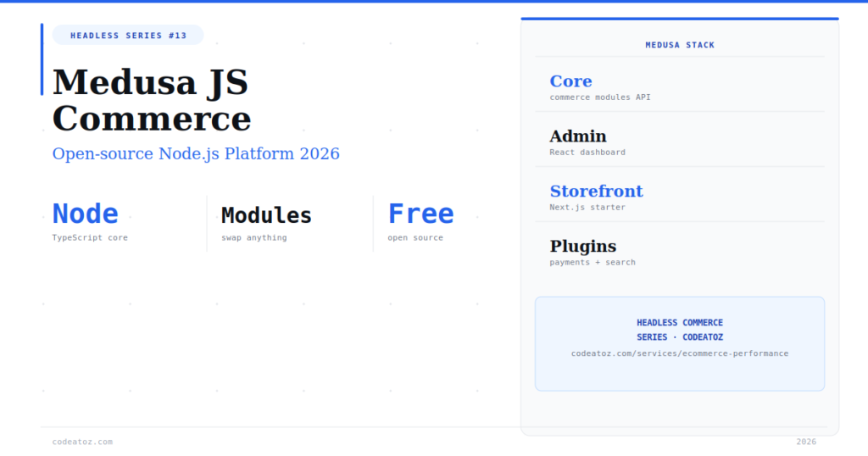Screen dimensions: 868x456
Task: Click the Free stat heading
Action: [x=420, y=214]
